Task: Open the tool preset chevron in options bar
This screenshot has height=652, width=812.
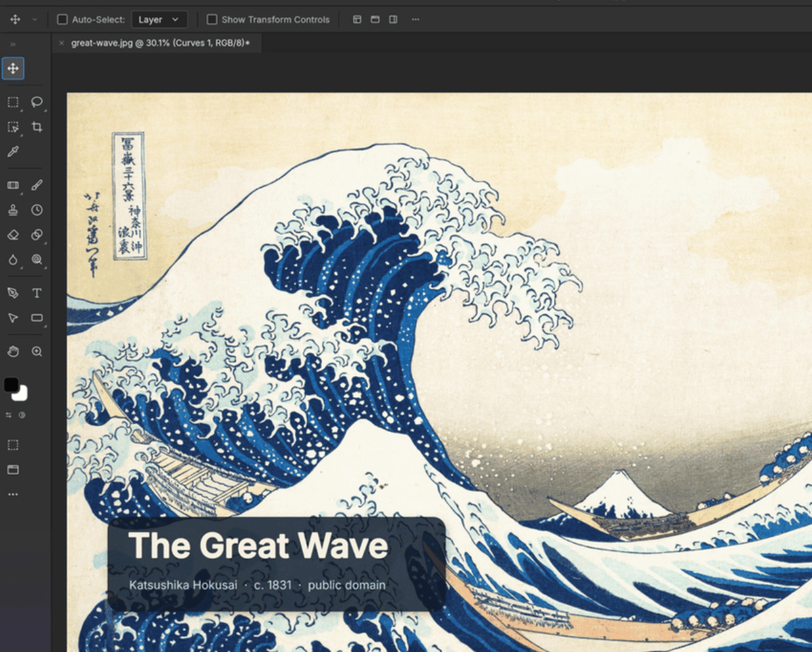Action: [35, 20]
